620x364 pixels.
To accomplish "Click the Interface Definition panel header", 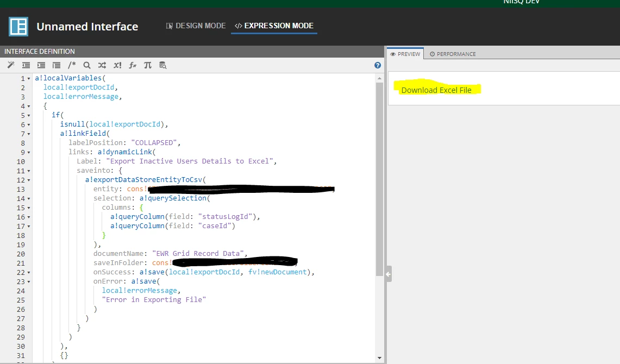I will coord(192,52).
